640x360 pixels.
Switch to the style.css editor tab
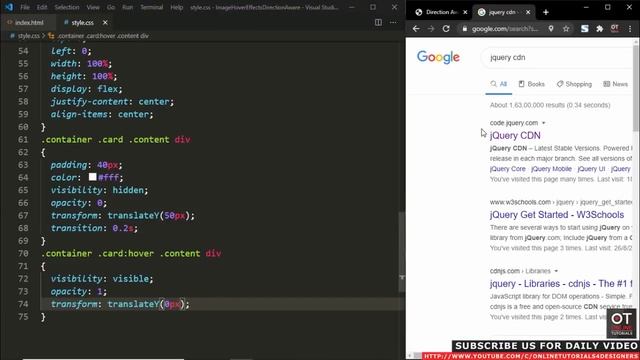click(x=82, y=22)
